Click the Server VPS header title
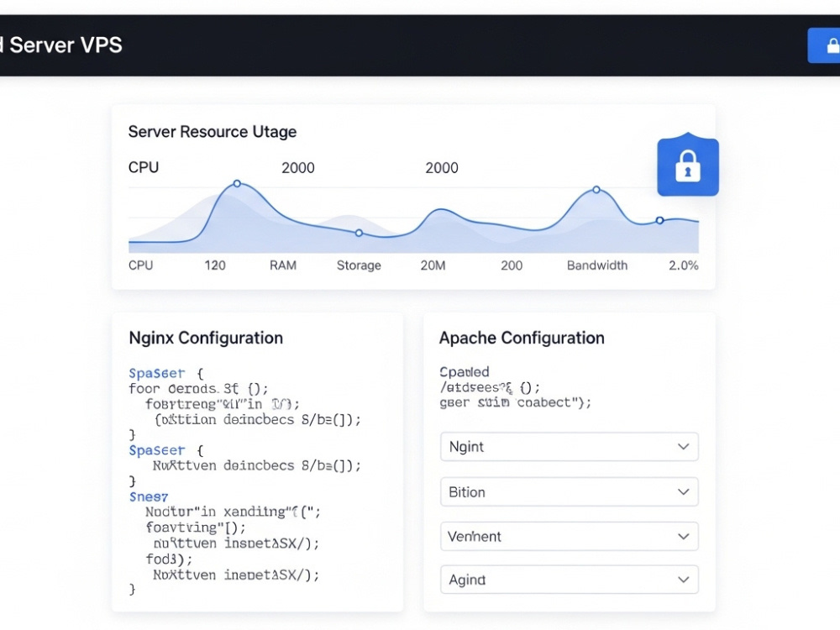Viewport: 840px width, 630px height. [66, 45]
